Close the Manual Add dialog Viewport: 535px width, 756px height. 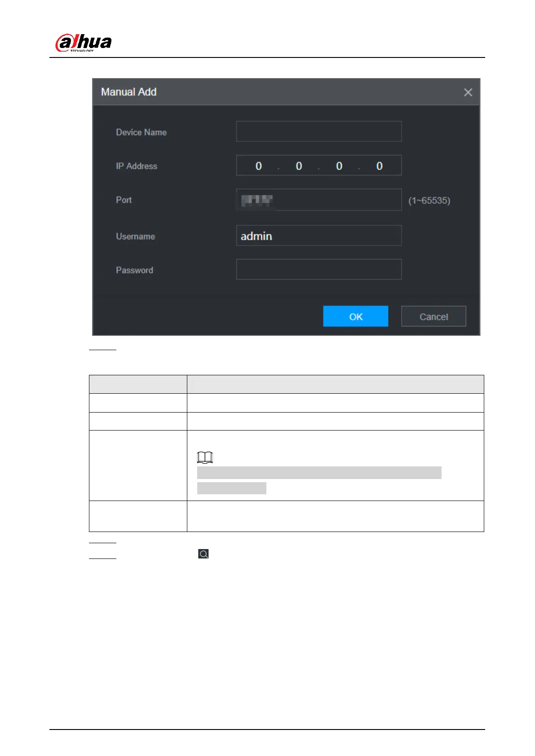(x=468, y=92)
